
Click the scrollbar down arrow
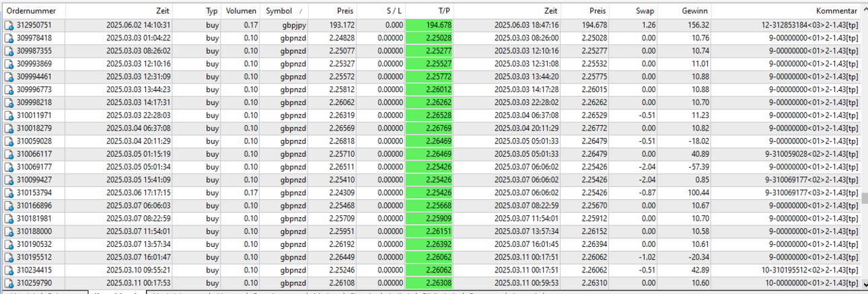point(864,284)
